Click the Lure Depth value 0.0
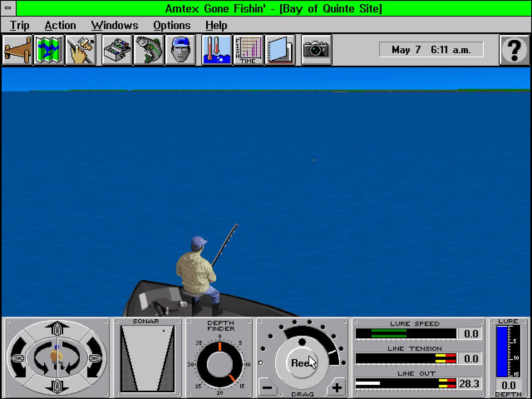 [509, 385]
